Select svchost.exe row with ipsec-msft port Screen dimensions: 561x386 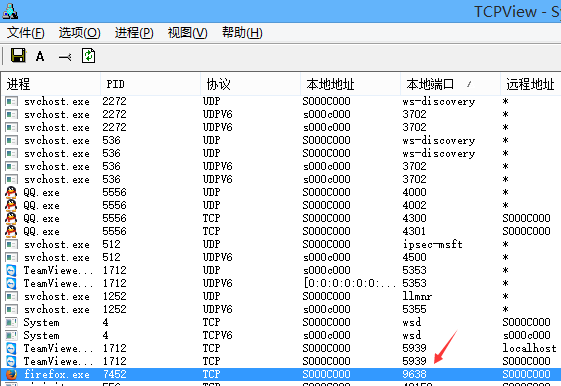pos(280,244)
